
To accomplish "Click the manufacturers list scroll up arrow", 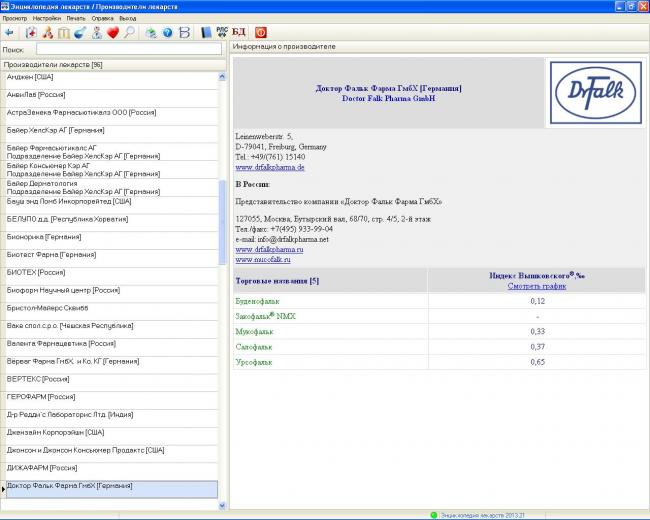I will [x=222, y=77].
